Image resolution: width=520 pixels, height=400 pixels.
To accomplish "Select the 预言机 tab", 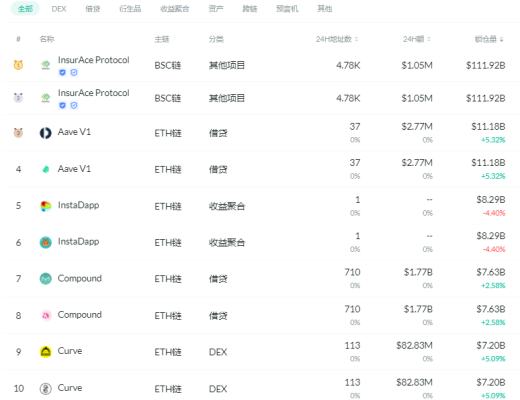I will pyautogui.click(x=287, y=9).
